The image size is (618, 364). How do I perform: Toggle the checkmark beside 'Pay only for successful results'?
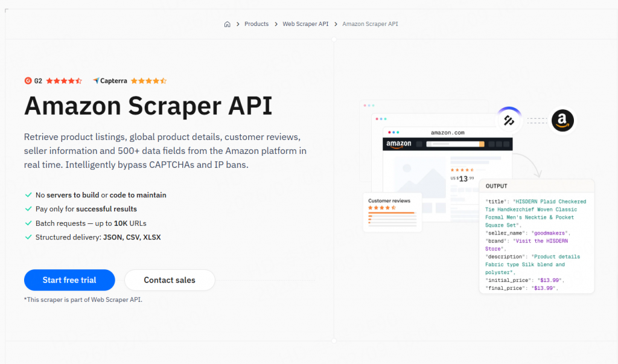28,209
